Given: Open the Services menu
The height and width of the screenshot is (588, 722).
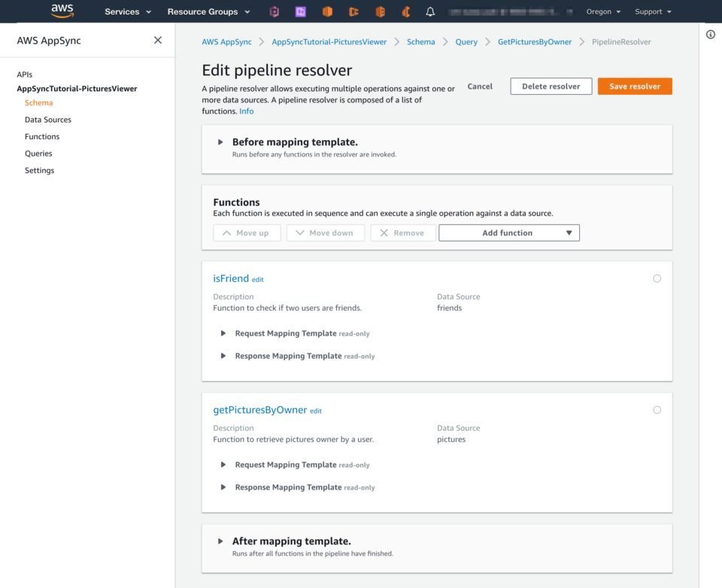Looking at the screenshot, I should click(128, 12).
